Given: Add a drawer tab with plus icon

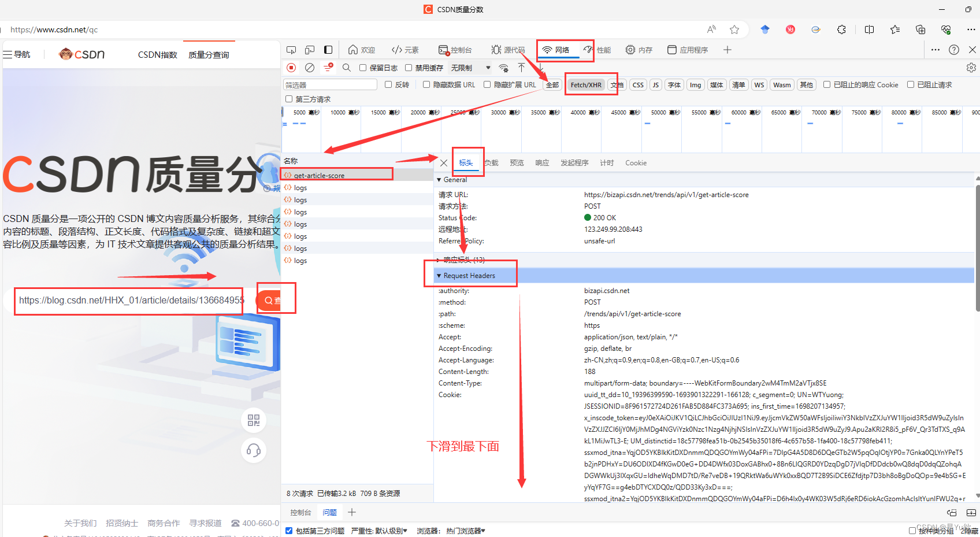Looking at the screenshot, I should [x=352, y=512].
